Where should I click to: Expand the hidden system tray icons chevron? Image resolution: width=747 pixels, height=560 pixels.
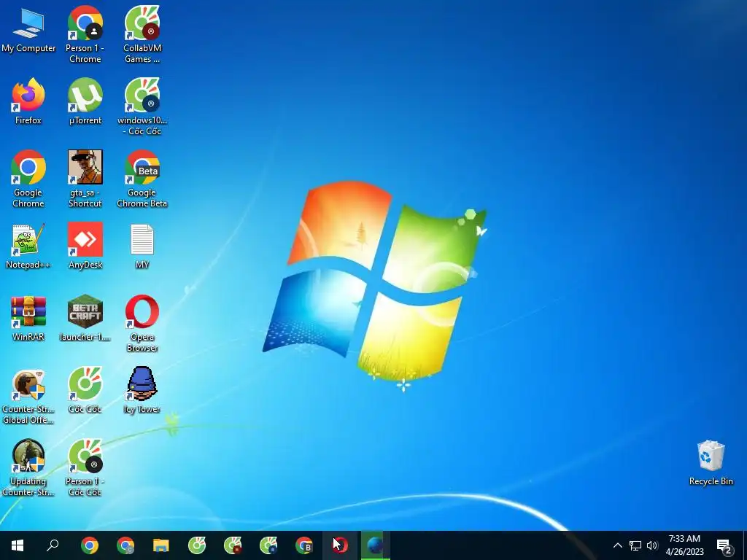(x=617, y=545)
